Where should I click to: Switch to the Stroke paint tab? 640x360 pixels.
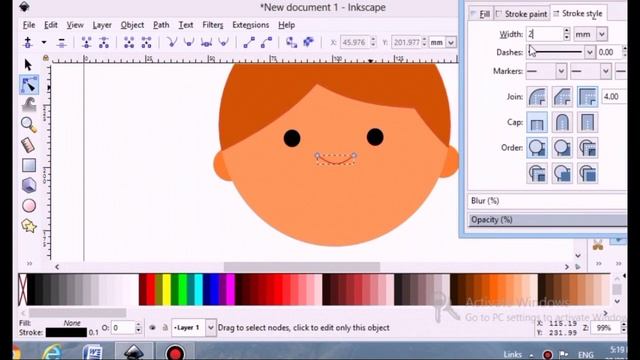pyautogui.click(x=522, y=14)
